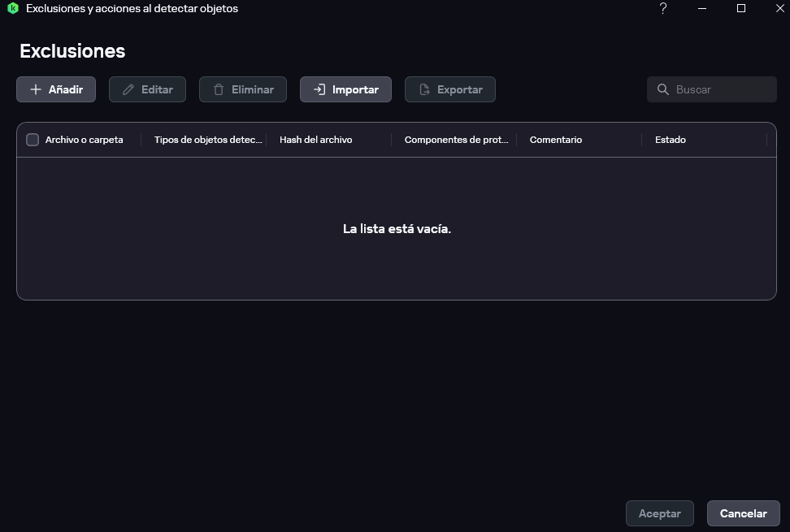790x532 pixels.
Task: Click the Kaspersky logo in title bar
Action: tap(12, 9)
